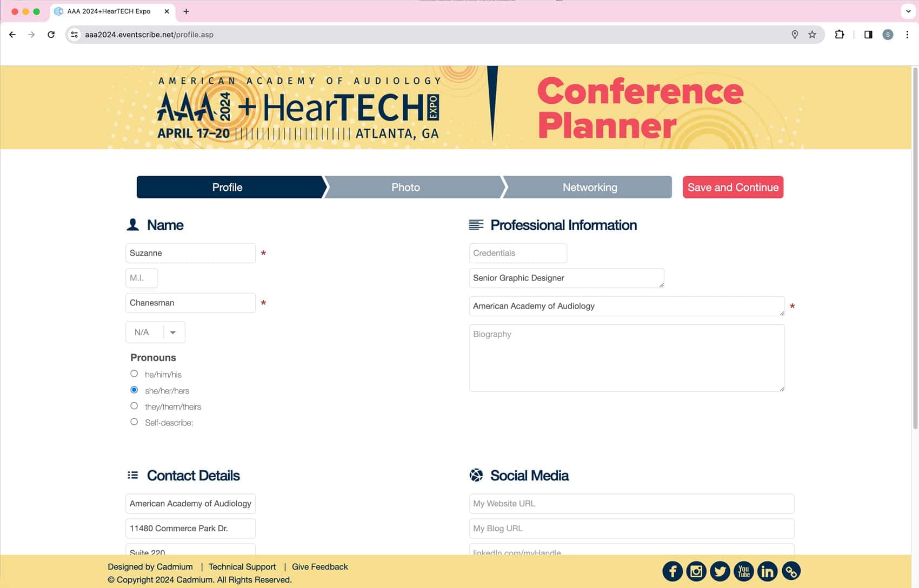Click the browser forward arrow
The image size is (919, 588).
click(x=31, y=35)
